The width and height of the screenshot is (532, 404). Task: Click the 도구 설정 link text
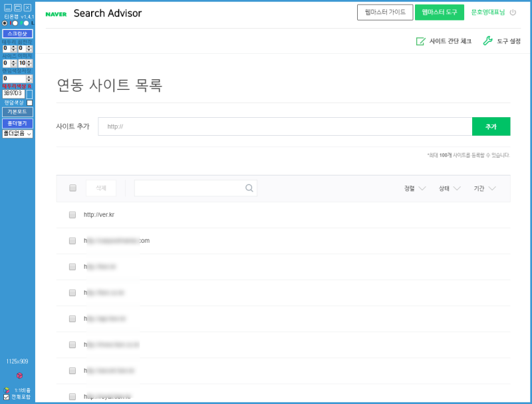click(x=509, y=41)
